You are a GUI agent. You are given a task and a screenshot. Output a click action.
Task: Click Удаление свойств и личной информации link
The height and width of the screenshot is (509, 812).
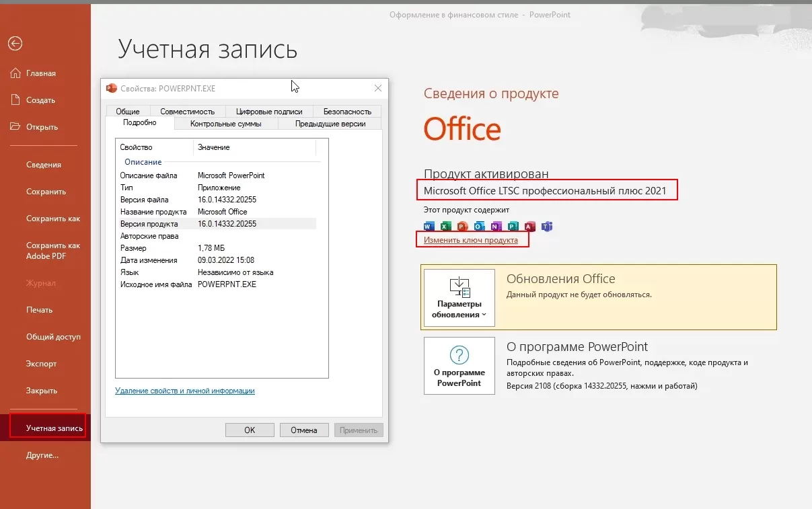pos(185,391)
